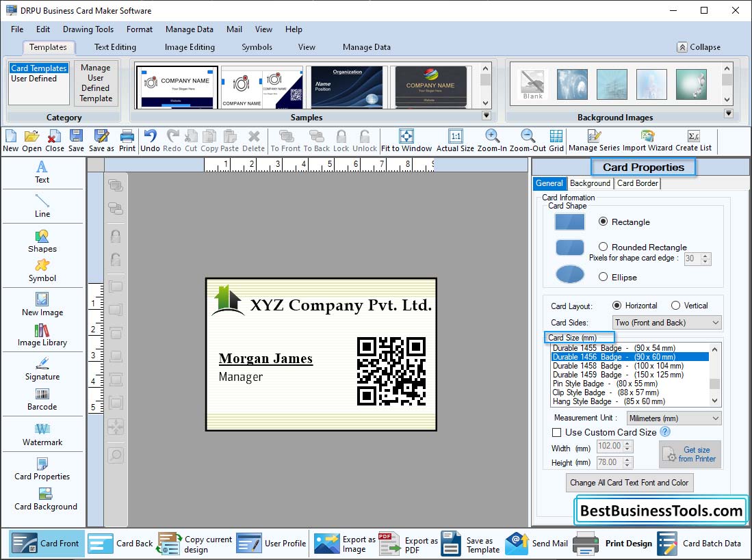Increase the Width value stepper
The height and width of the screenshot is (560, 752).
[x=627, y=443]
